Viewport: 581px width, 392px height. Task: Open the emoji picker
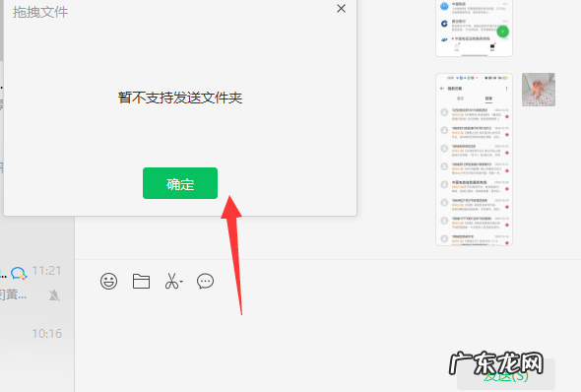pyautogui.click(x=108, y=282)
